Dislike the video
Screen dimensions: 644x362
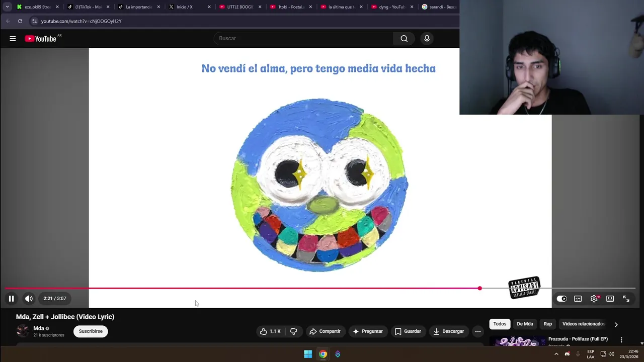pos(293,331)
